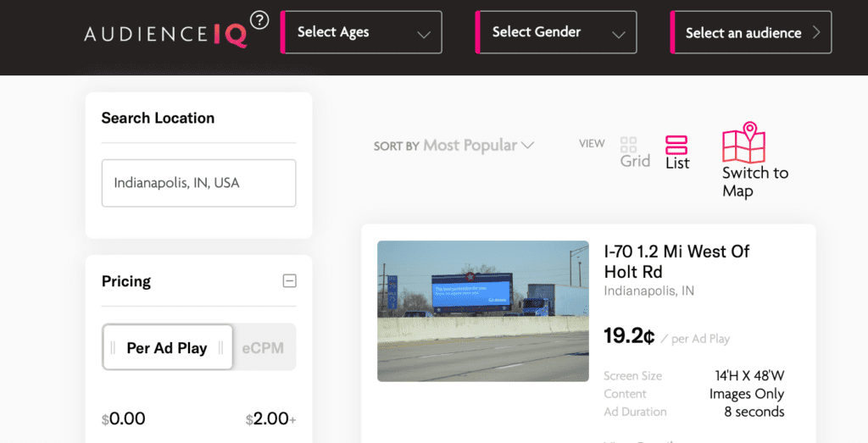Click the left drag handle on Per Ad Play

tap(113, 347)
